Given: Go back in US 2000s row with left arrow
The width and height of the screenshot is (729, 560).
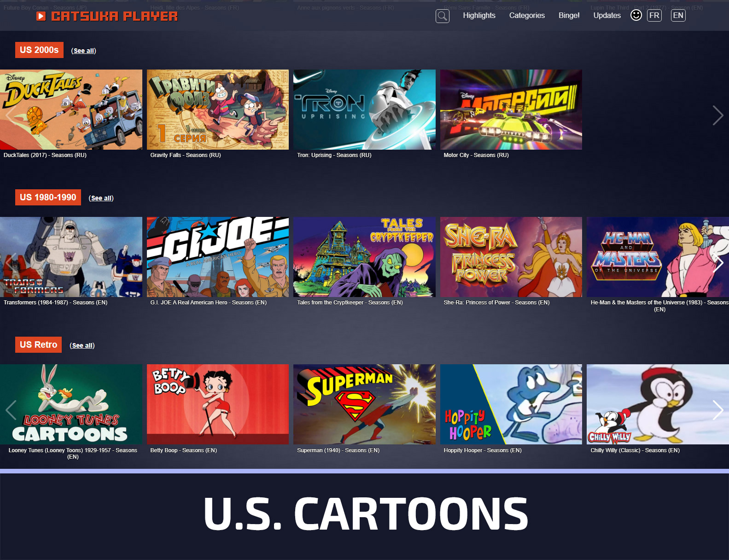Looking at the screenshot, I should pyautogui.click(x=11, y=115).
